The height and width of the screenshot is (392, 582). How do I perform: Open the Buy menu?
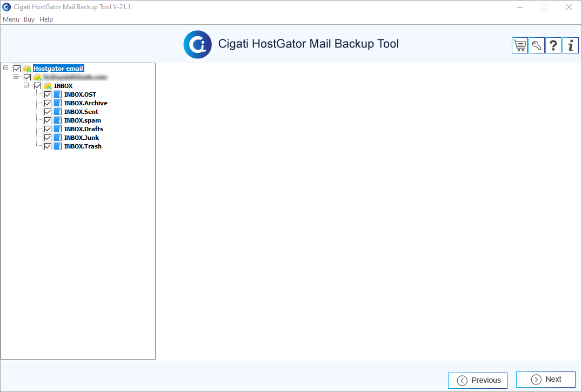click(29, 19)
